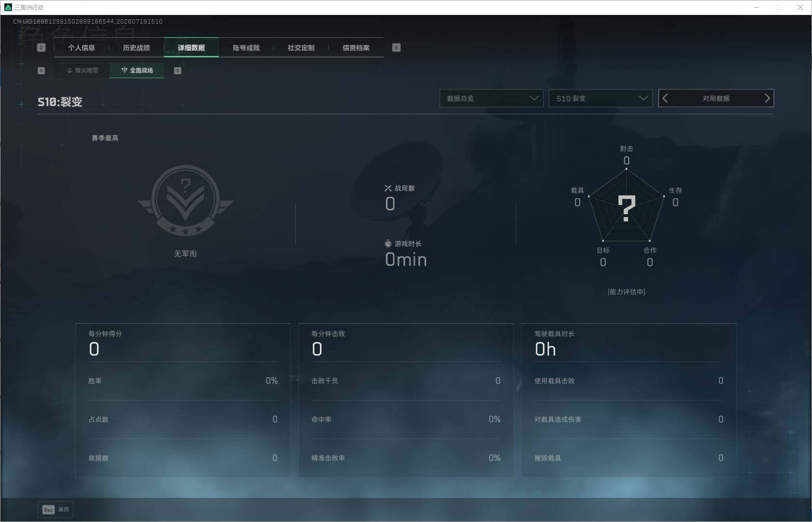Click the 目标 radar chart label
812x522 pixels.
(x=603, y=250)
